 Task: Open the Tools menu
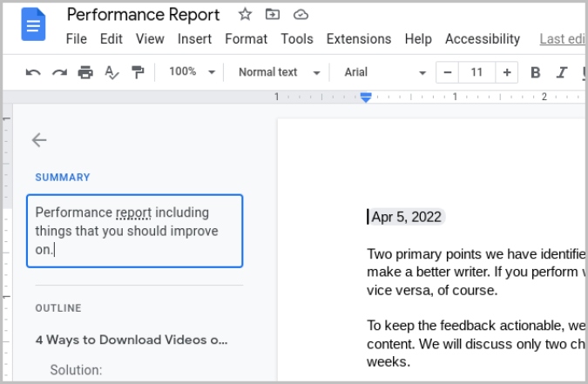point(297,38)
